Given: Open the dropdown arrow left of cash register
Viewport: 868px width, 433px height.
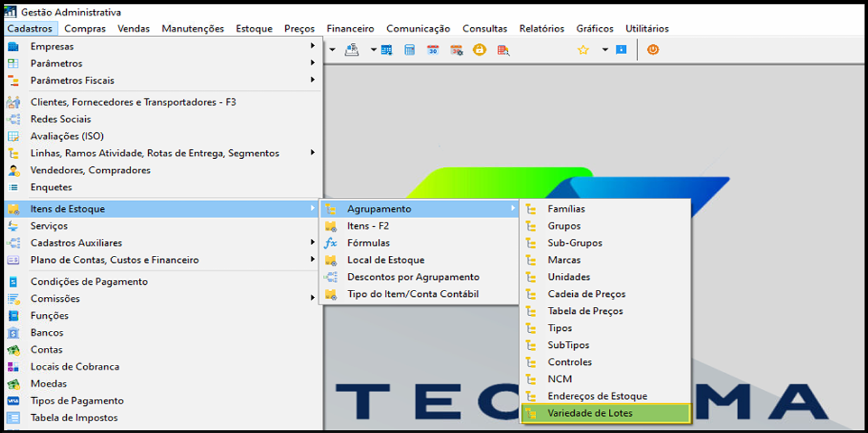Looking at the screenshot, I should [x=332, y=50].
